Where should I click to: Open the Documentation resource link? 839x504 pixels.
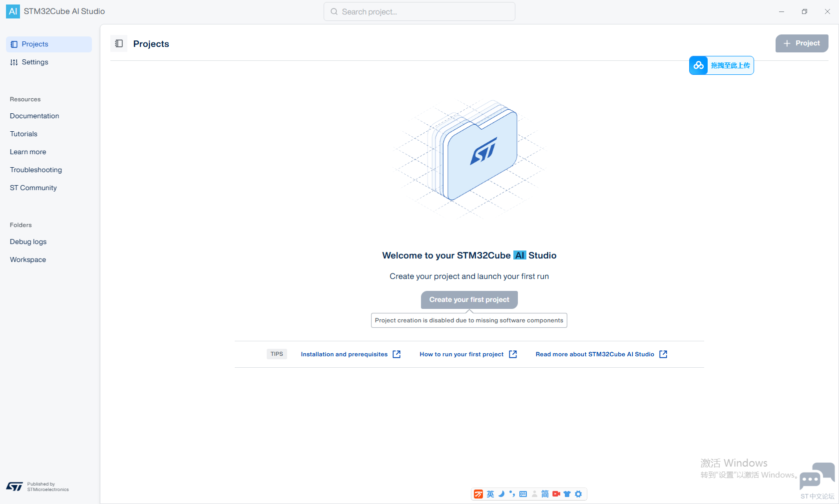click(x=34, y=116)
